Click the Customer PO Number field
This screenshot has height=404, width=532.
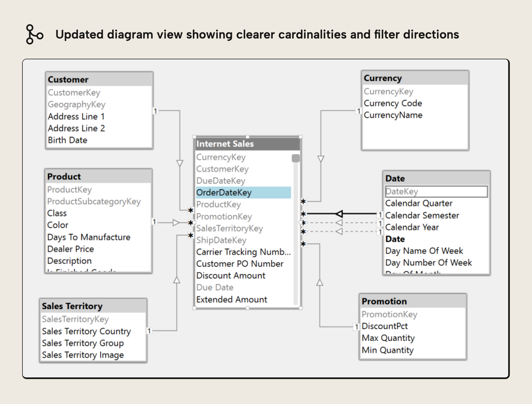click(240, 264)
